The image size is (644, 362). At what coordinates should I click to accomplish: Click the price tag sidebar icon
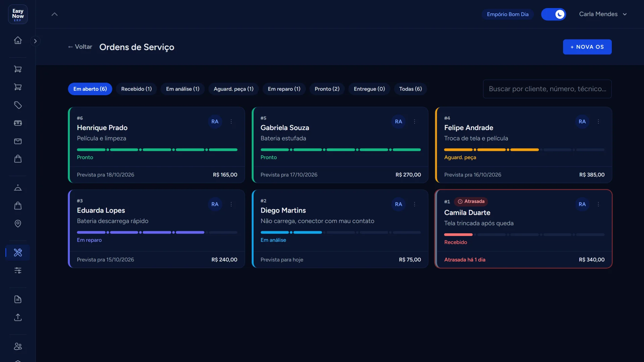tap(18, 105)
